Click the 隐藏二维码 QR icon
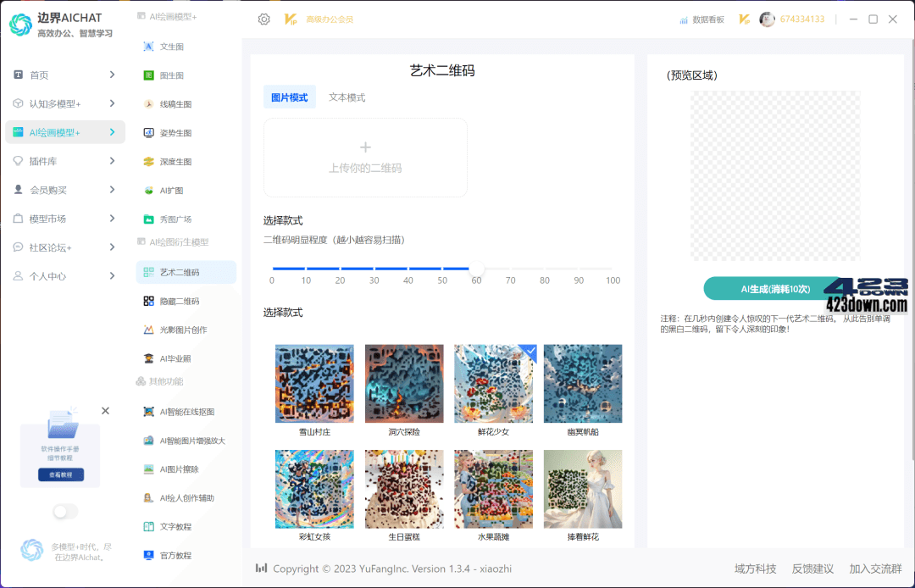The image size is (915, 588). [148, 301]
